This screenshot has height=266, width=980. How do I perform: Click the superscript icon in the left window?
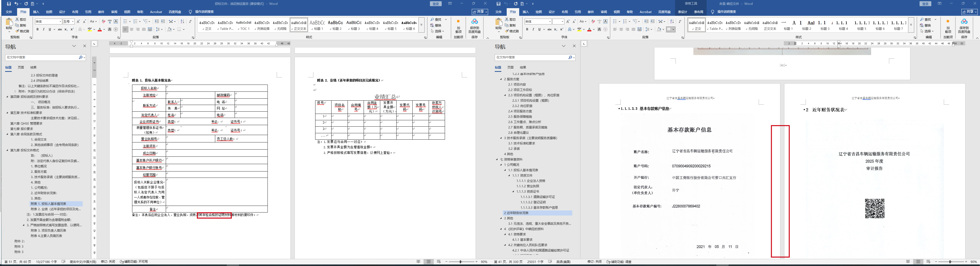[72, 29]
